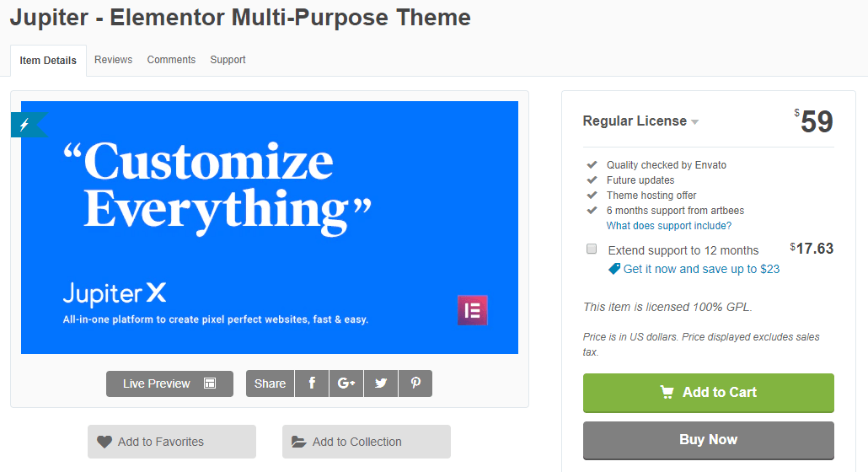Share via the Google Plus icon
The height and width of the screenshot is (472, 868).
click(x=346, y=383)
